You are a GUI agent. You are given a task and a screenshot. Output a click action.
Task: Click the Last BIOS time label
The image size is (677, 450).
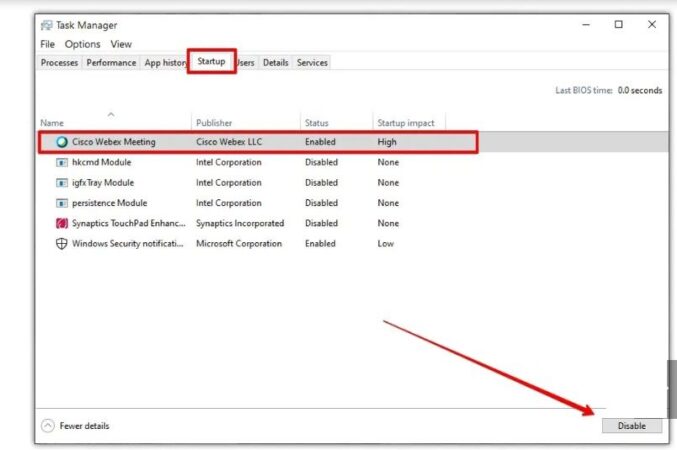coord(584,90)
